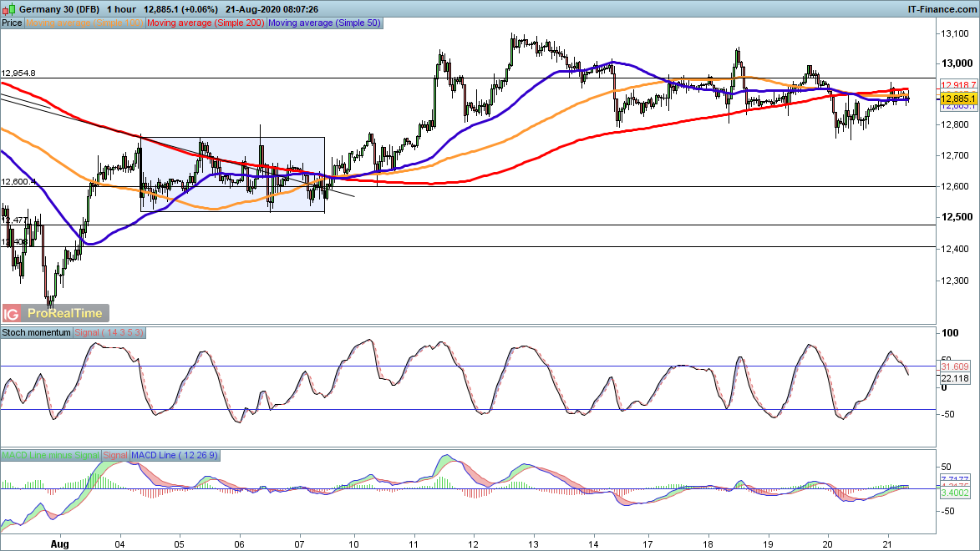
Task: Click the Stoch Signal (14 3 5 3) label
Action: point(110,332)
